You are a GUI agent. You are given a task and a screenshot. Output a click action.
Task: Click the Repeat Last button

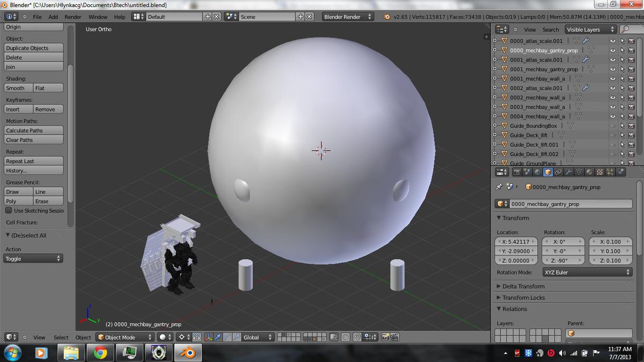pyautogui.click(x=33, y=161)
